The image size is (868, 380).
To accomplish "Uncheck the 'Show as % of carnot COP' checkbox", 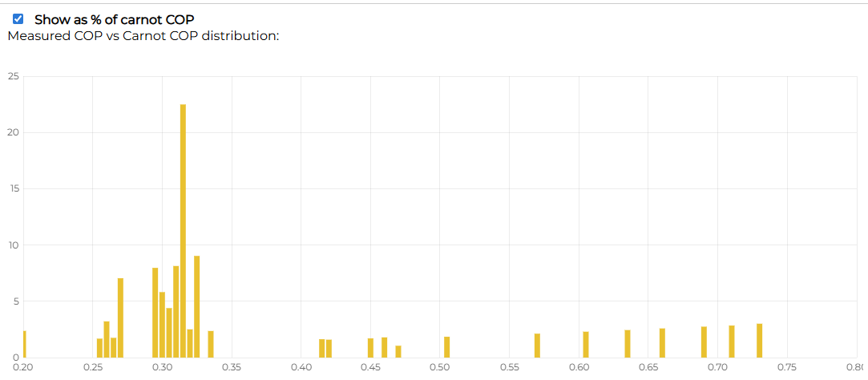I will pos(18,19).
